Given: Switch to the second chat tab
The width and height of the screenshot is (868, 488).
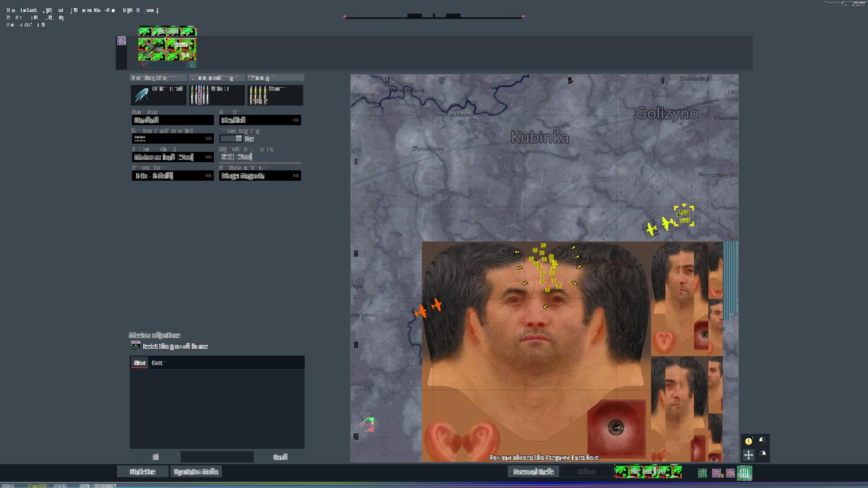Looking at the screenshot, I should 159,363.
